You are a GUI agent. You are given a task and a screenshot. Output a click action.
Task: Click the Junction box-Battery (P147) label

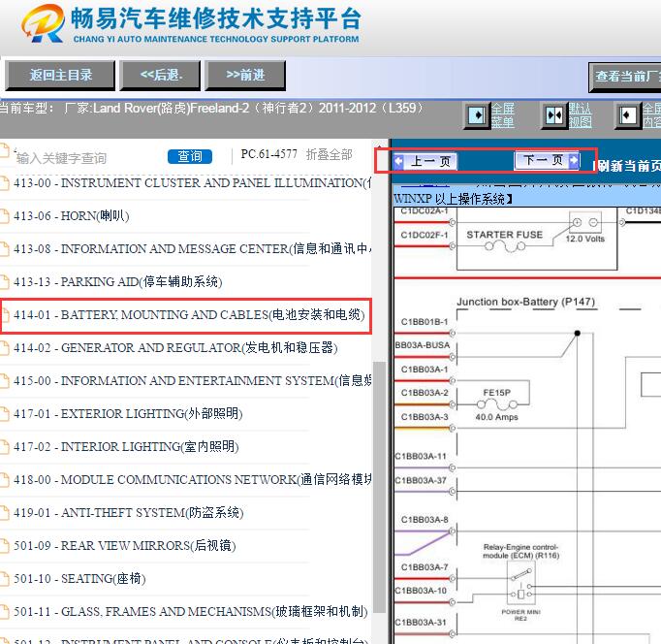525,302
